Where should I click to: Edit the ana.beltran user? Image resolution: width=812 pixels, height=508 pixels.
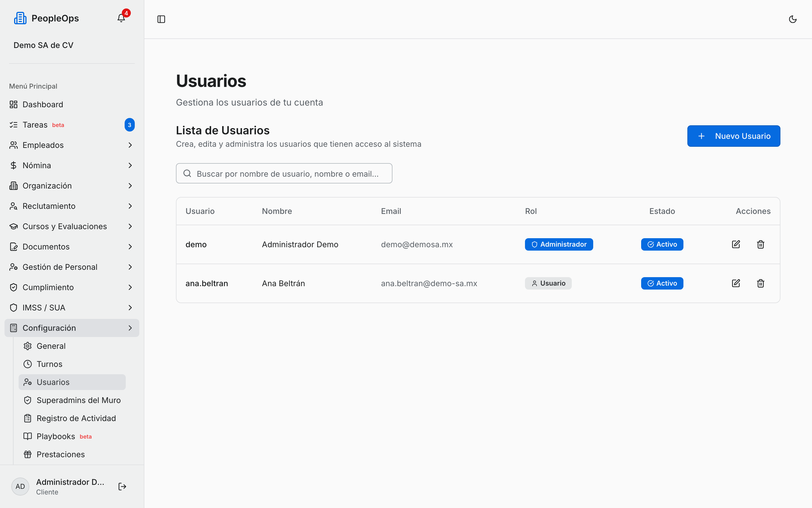[x=736, y=283]
